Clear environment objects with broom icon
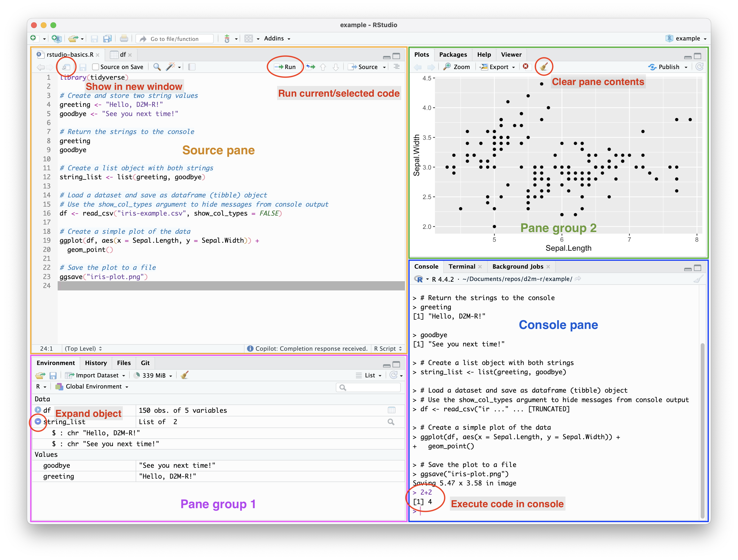The height and width of the screenshot is (560, 738). (x=185, y=375)
